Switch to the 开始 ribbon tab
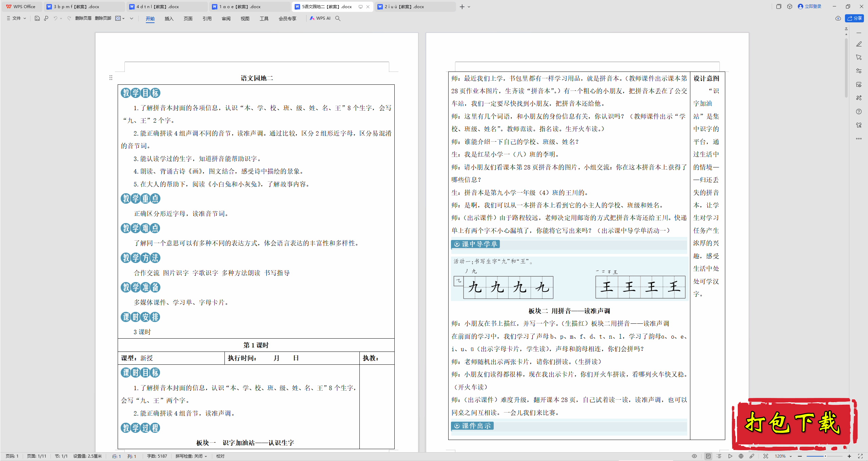Screen dimensions: 868x461 [x=150, y=19]
